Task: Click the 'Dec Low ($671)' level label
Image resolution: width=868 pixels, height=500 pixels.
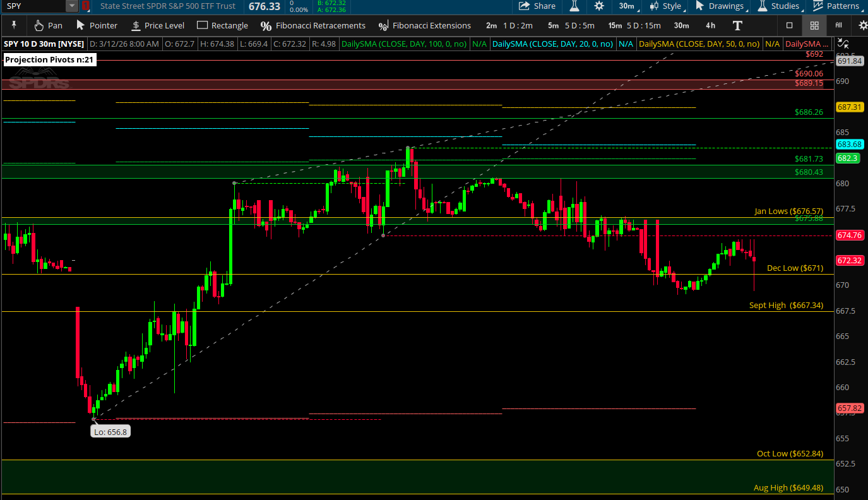Action: [795, 268]
